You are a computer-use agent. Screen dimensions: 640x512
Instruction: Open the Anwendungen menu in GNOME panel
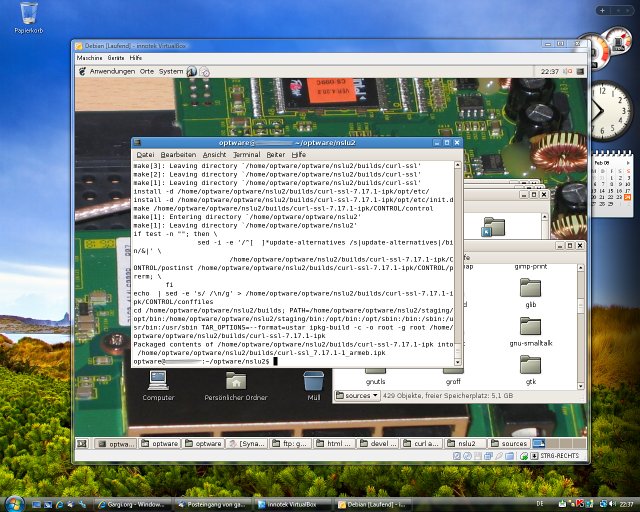pos(112,71)
